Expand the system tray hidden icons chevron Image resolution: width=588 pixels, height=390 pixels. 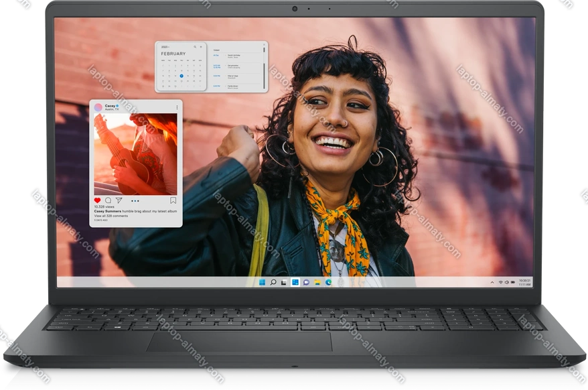point(492,282)
